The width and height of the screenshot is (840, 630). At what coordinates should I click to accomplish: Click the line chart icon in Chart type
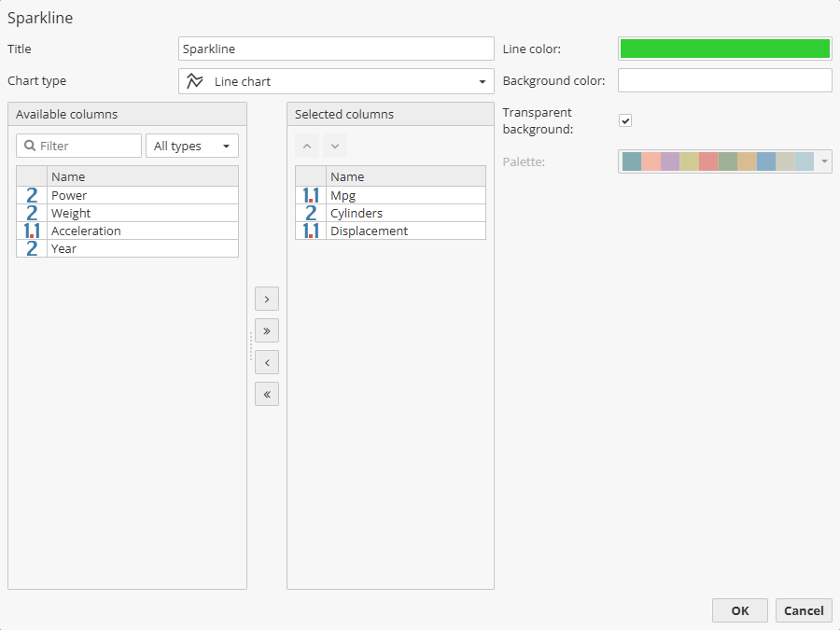[195, 81]
